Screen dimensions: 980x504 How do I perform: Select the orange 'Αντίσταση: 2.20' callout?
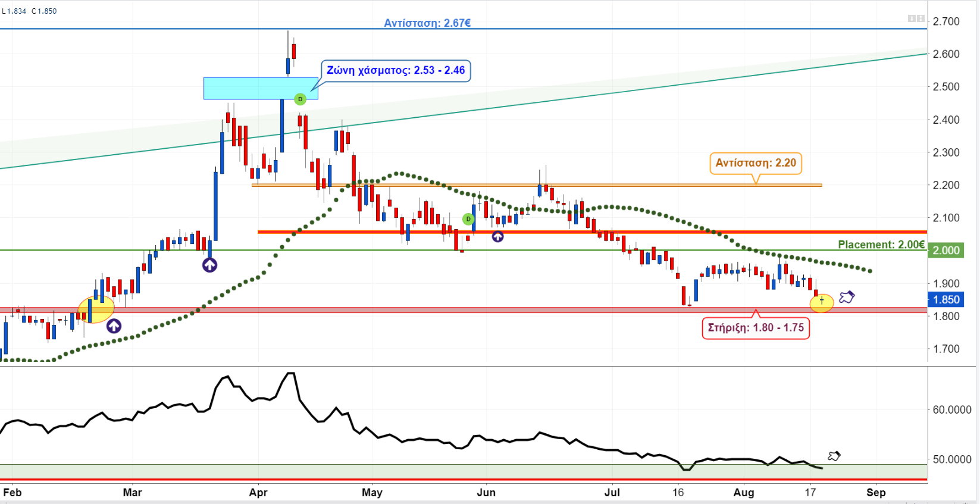pos(756,162)
